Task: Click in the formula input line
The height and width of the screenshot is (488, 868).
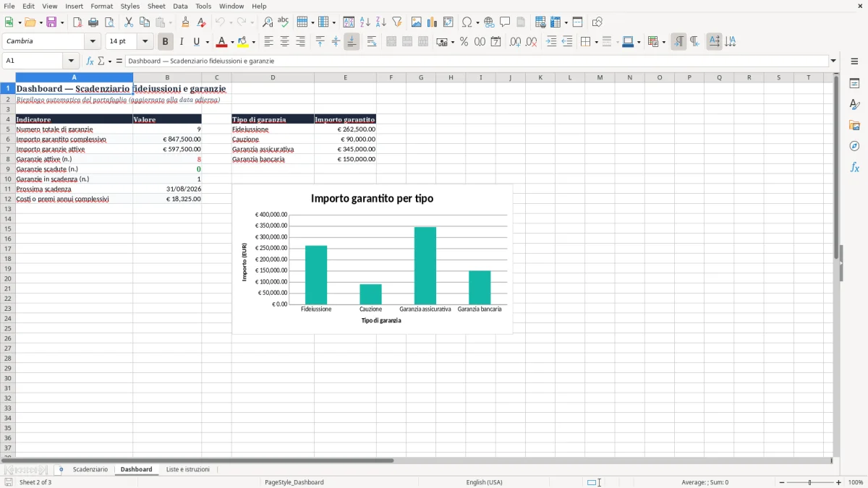Action: [x=476, y=61]
